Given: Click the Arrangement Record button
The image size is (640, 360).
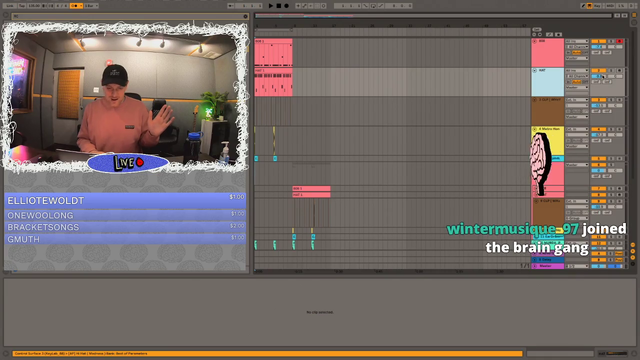Looking at the screenshot, I should point(287,6).
